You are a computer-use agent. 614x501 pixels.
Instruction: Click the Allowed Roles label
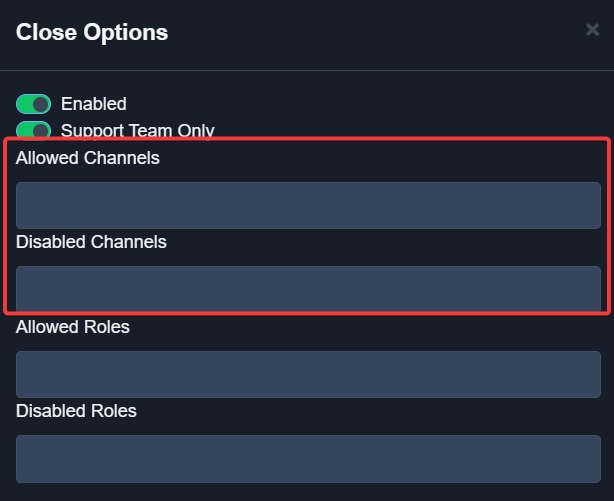tap(73, 327)
